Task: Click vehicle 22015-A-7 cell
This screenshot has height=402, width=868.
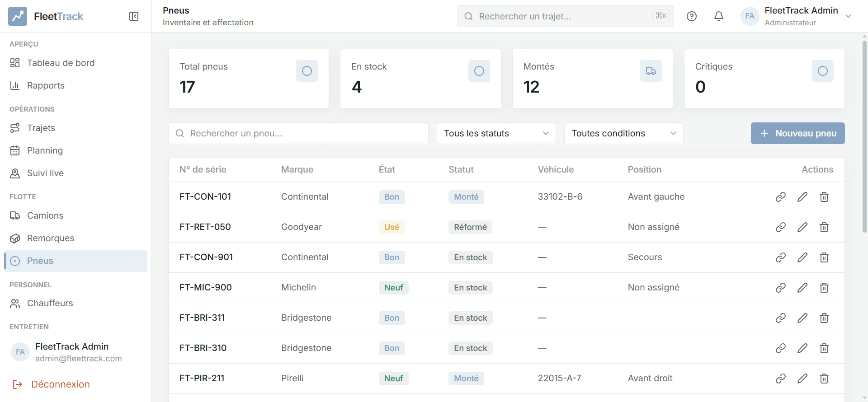Action: pos(559,378)
